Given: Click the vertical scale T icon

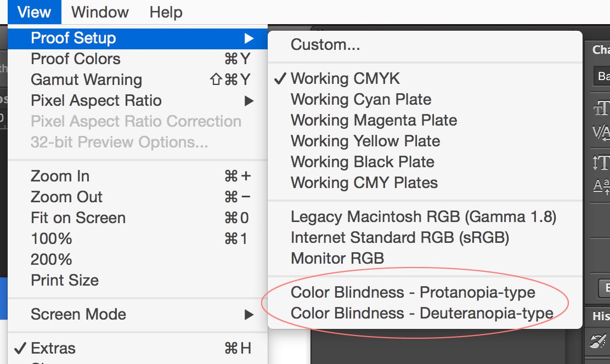Looking at the screenshot, I should tap(601, 163).
